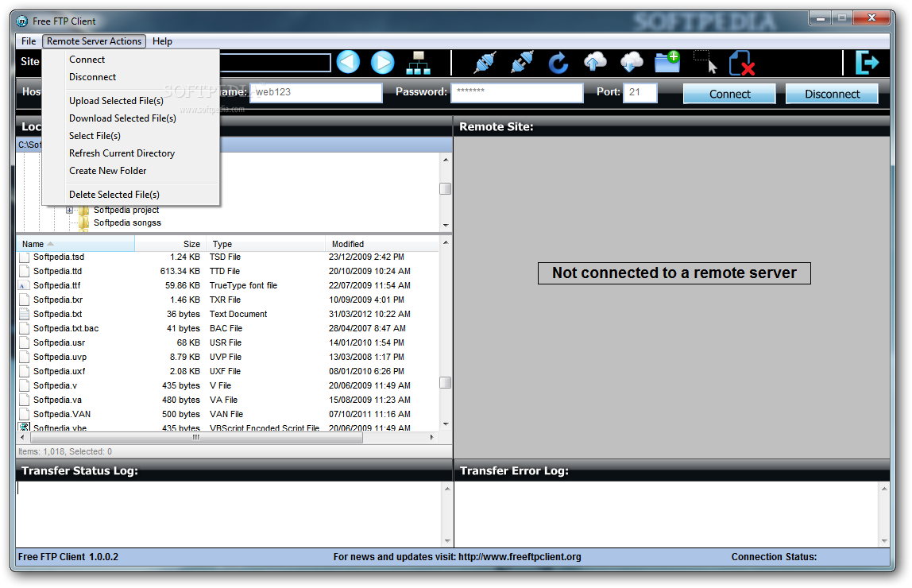Select Upload Selected File(s) menu entry
Viewport: 912px width, 588px height.
click(x=130, y=101)
